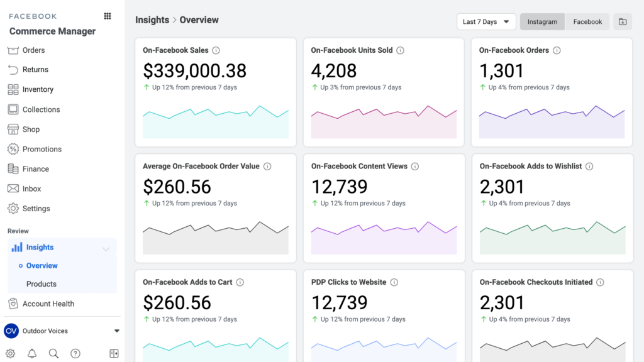This screenshot has width=644, height=362.
Task: Switch insights view to Facebook
Action: pos(587,22)
